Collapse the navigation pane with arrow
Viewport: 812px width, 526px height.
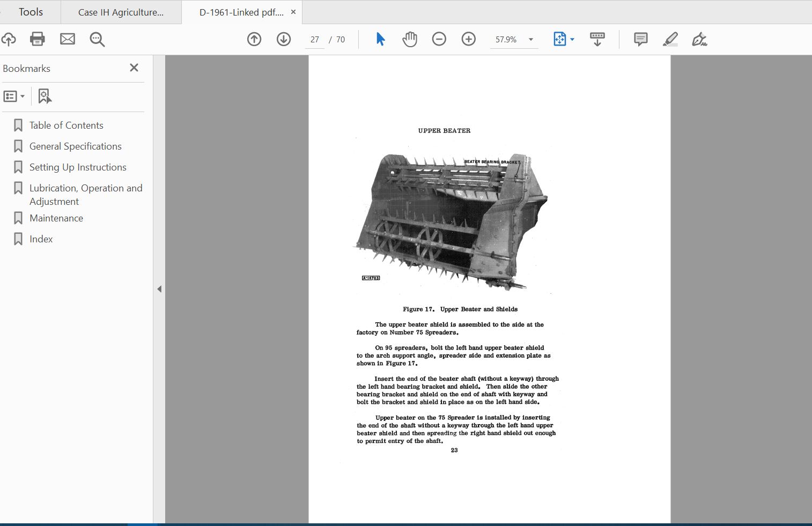159,289
